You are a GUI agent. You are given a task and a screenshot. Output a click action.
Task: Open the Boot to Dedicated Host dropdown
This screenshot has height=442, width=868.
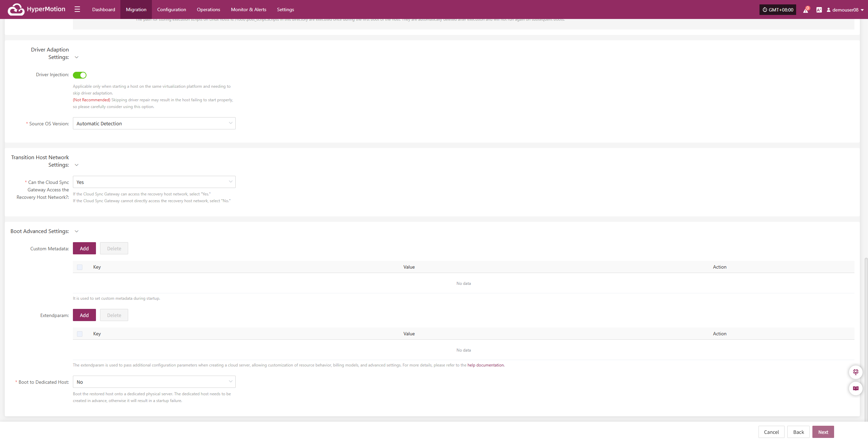click(x=154, y=382)
